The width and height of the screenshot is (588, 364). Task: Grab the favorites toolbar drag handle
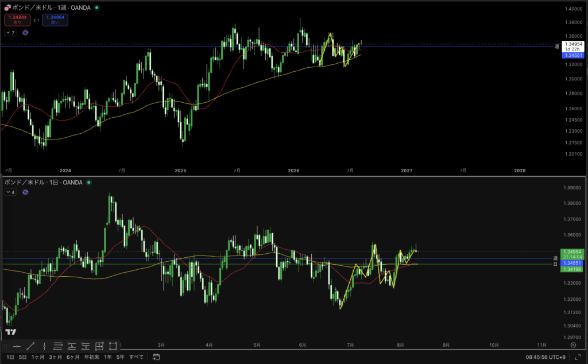click(x=5, y=346)
